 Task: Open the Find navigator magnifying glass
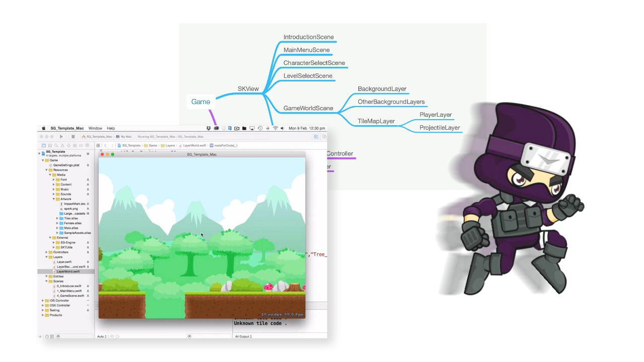(x=56, y=146)
